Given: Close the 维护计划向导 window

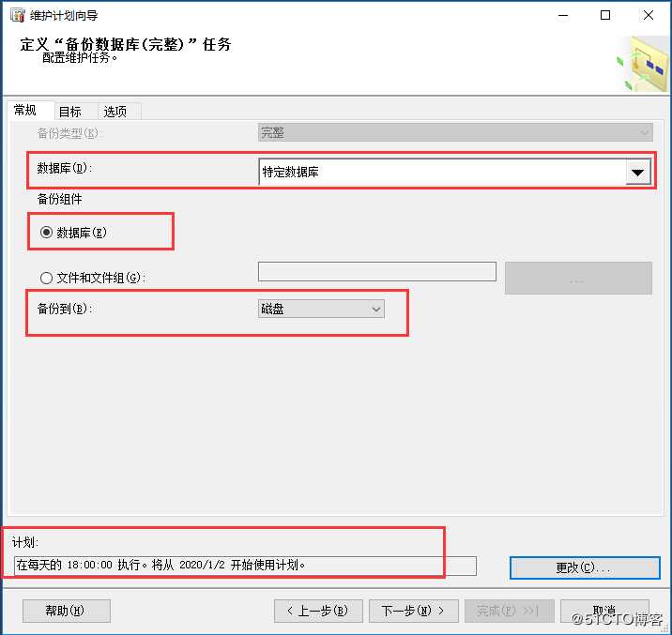Looking at the screenshot, I should [x=649, y=15].
